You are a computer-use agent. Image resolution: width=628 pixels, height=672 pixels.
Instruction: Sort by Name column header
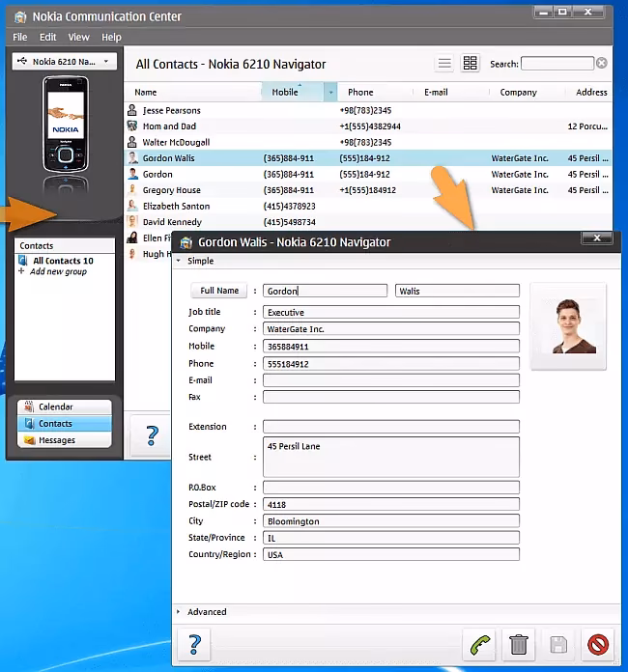click(x=146, y=92)
